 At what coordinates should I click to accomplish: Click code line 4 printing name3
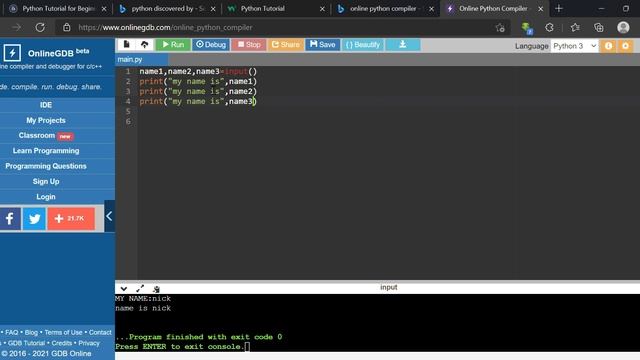(x=198, y=101)
